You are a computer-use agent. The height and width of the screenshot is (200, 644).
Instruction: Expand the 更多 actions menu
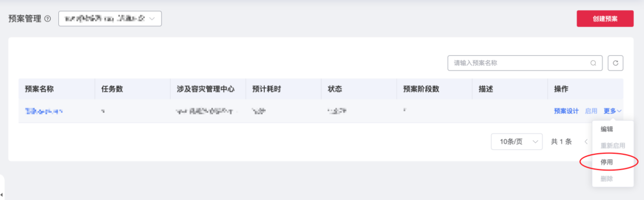613,111
